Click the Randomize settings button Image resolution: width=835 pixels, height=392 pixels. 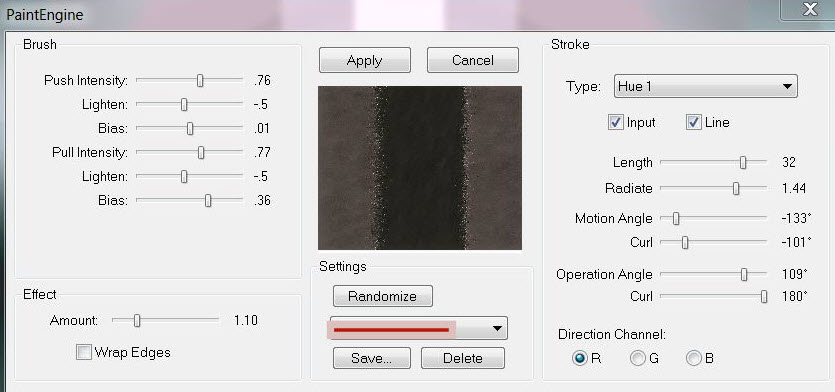click(382, 296)
